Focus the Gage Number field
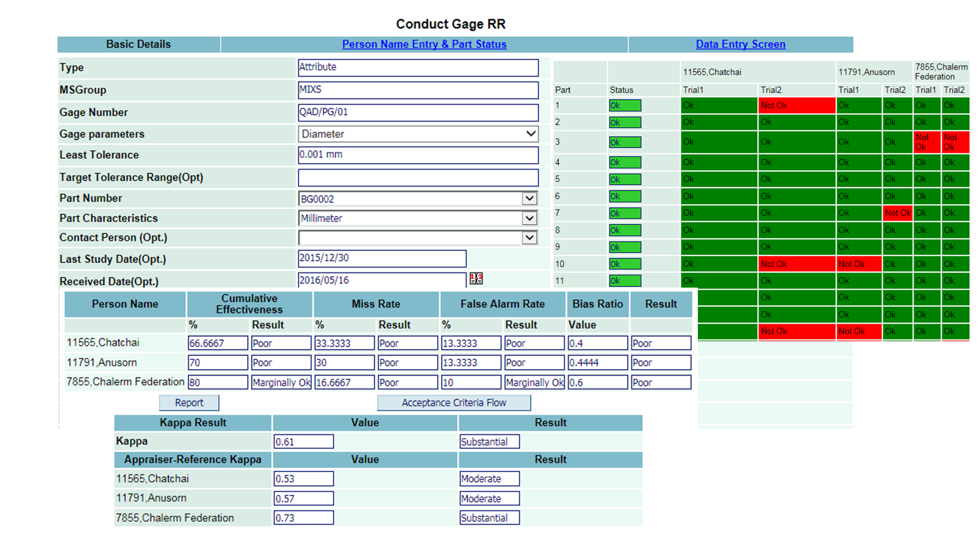 (418, 112)
